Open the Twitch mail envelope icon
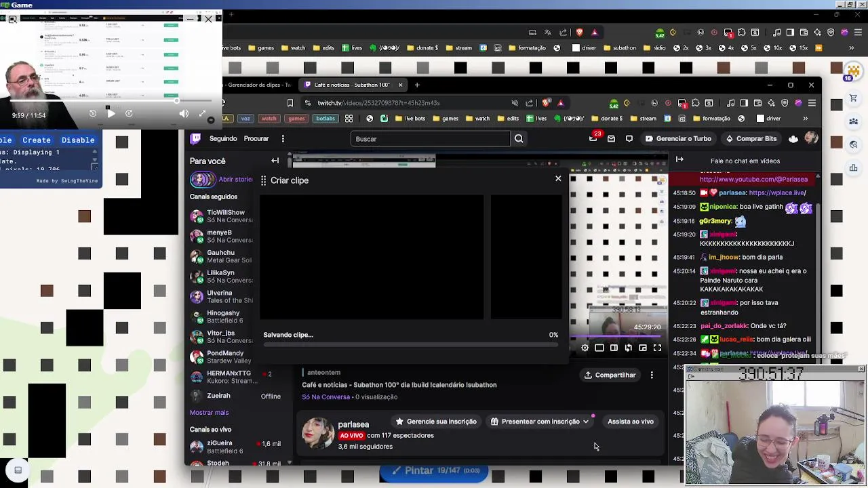The width and height of the screenshot is (868, 488). pos(611,138)
